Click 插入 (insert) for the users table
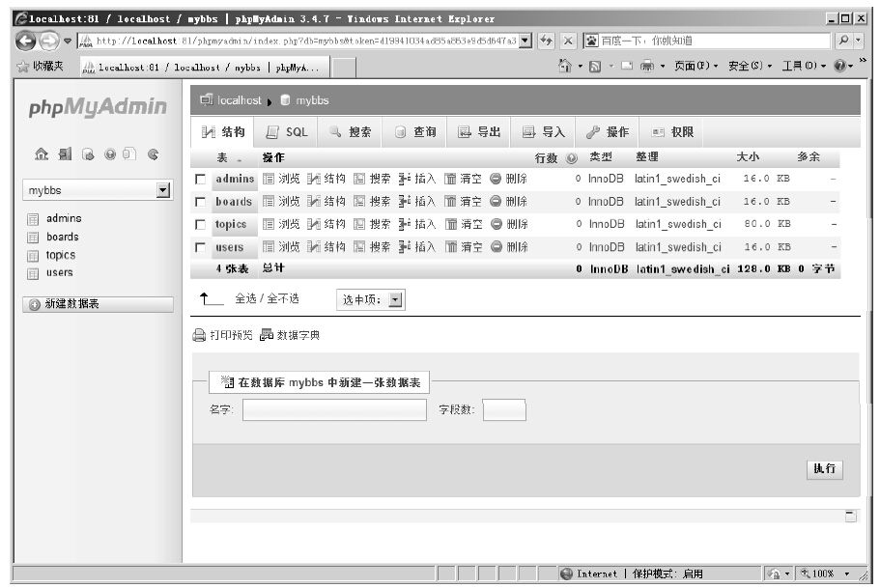This screenshot has width=880, height=588. 417,247
